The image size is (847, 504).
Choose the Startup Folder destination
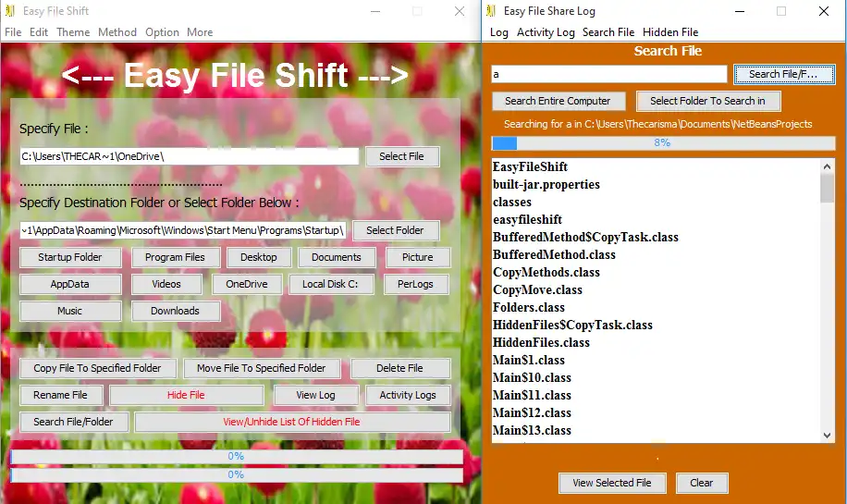[70, 257]
